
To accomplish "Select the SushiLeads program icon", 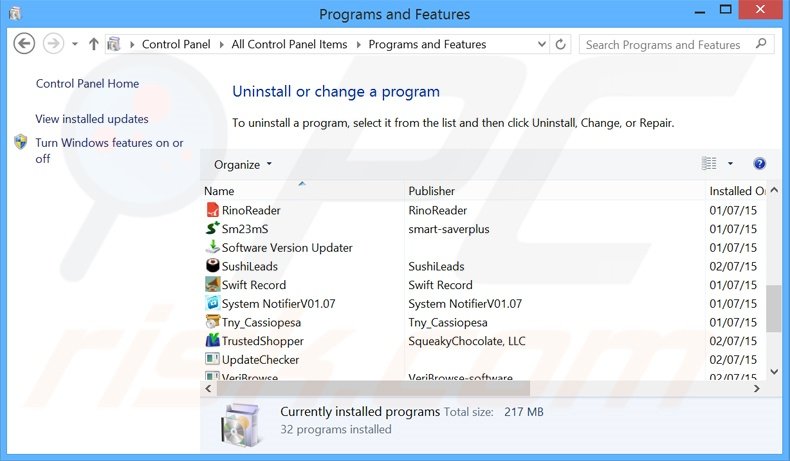I will point(213,266).
